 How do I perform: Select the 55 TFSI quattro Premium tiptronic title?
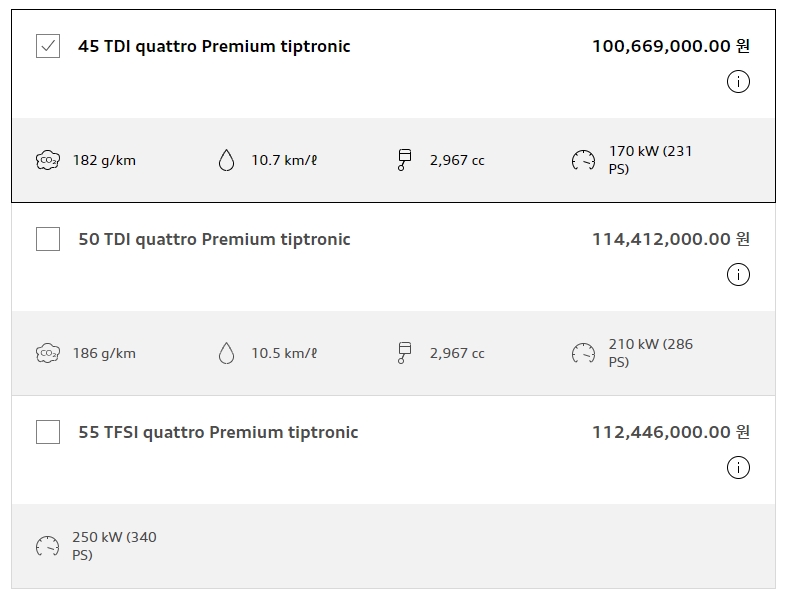[218, 432]
